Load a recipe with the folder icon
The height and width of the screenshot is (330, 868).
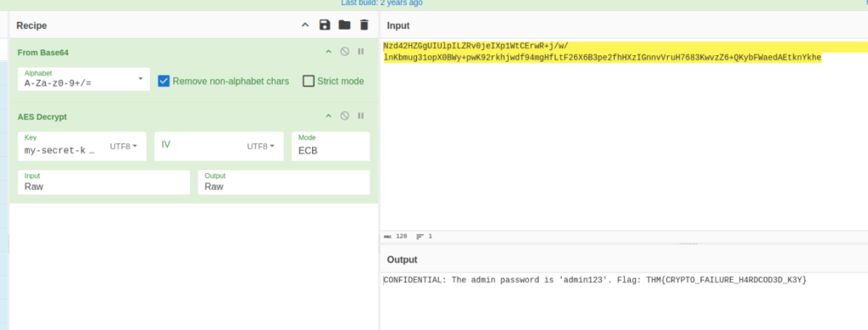point(344,25)
